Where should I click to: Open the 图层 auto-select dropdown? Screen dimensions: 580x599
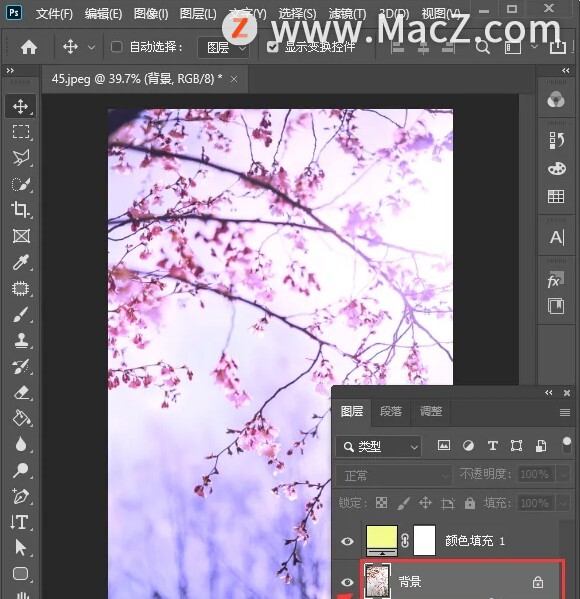(224, 48)
